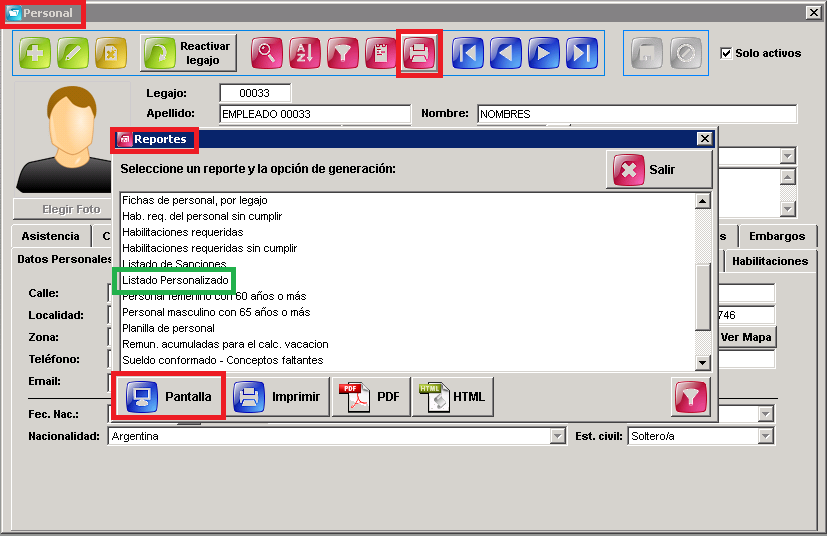Click the Nombre input field
The width and height of the screenshot is (827, 536).
[637, 114]
